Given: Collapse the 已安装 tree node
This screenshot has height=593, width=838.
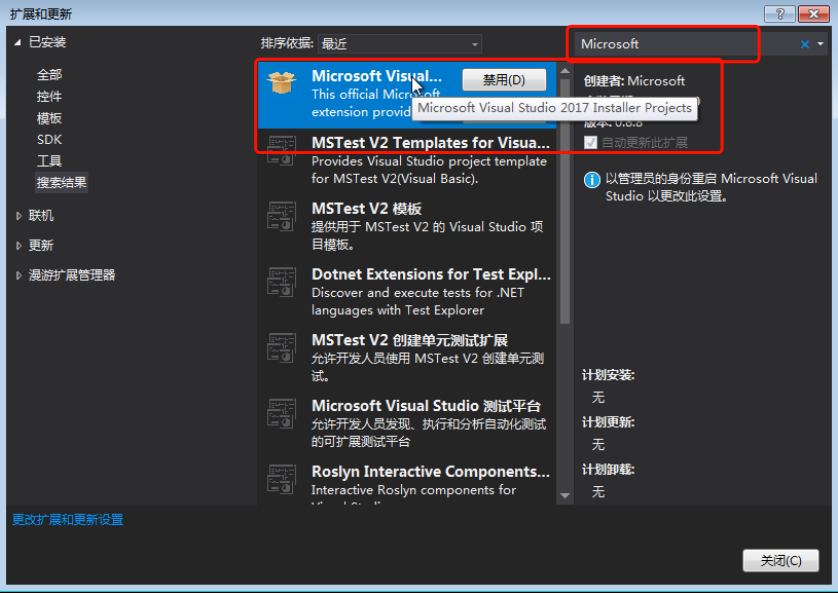Looking at the screenshot, I should [18, 42].
